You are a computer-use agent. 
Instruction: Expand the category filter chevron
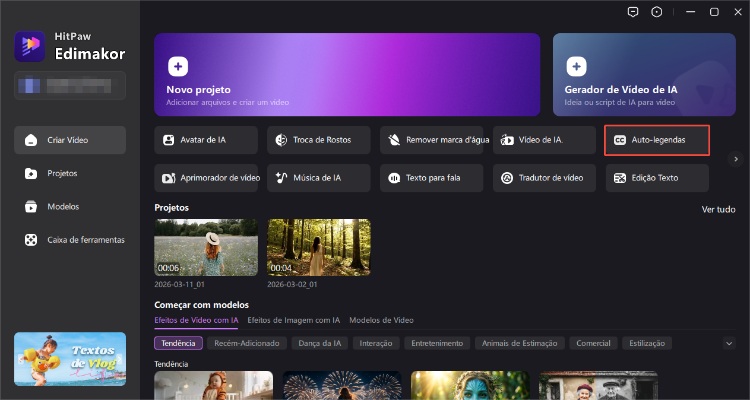click(729, 343)
